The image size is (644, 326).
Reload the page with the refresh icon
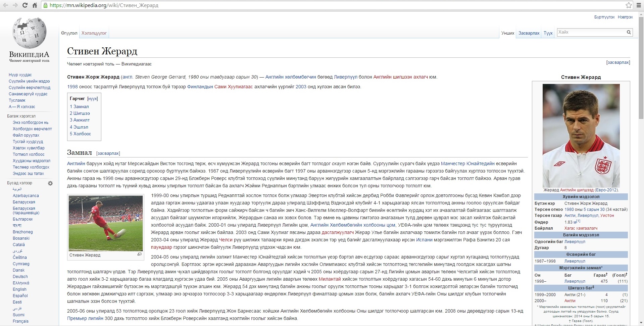[25, 5]
